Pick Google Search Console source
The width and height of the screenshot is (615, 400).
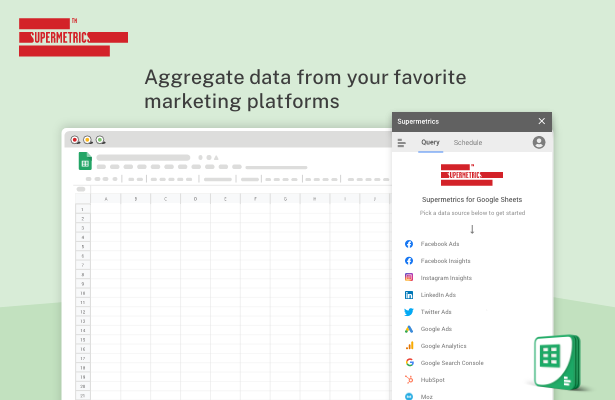(x=451, y=363)
